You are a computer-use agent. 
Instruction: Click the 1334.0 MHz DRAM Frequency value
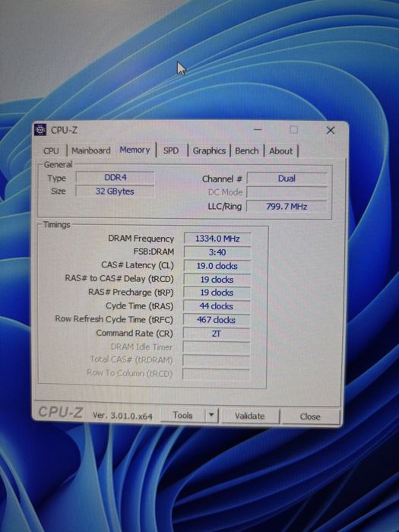pos(217,239)
